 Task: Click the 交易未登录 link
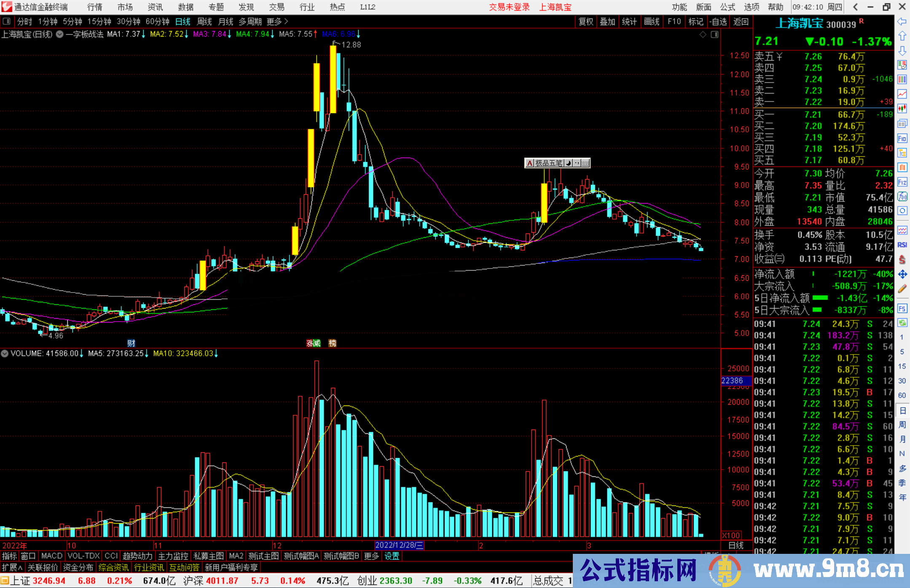(x=509, y=7)
